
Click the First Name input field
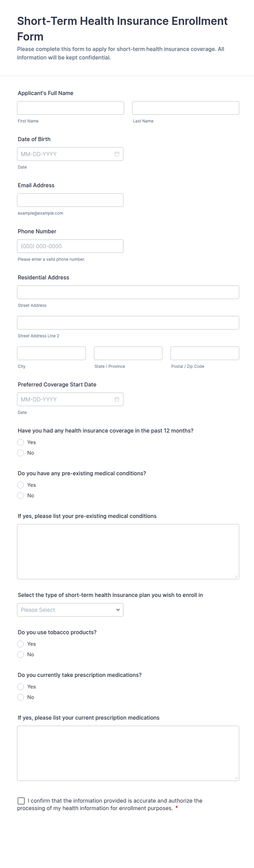click(x=70, y=108)
